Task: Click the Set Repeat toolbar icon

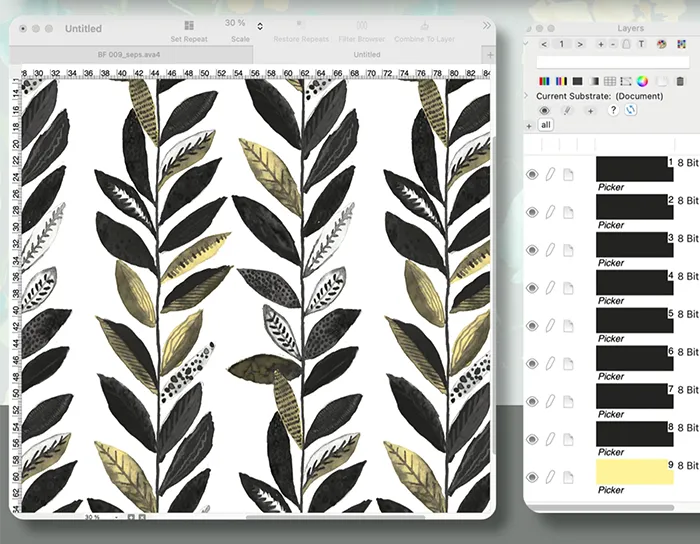Action: click(x=189, y=24)
